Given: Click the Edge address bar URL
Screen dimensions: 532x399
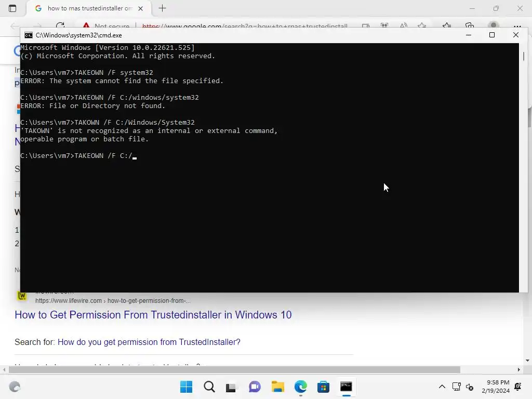Looking at the screenshot, I should [x=245, y=26].
